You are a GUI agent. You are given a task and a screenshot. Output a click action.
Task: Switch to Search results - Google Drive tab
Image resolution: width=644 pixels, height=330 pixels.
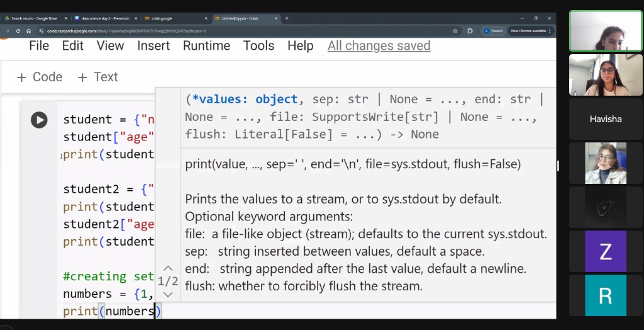point(35,18)
